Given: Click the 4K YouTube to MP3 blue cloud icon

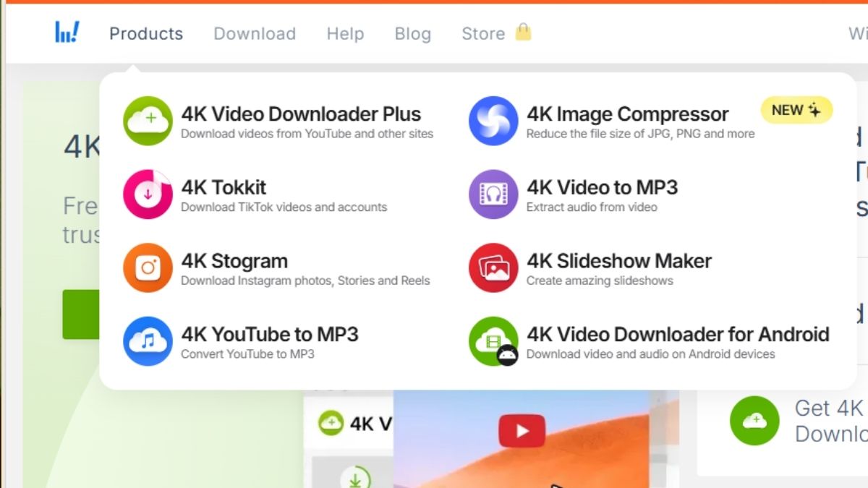Looking at the screenshot, I should (x=148, y=341).
